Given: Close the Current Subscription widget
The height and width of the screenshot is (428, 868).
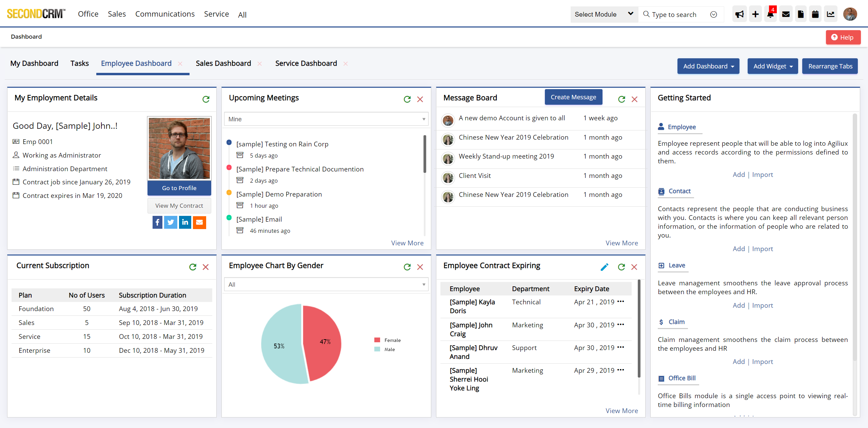Looking at the screenshot, I should [205, 267].
